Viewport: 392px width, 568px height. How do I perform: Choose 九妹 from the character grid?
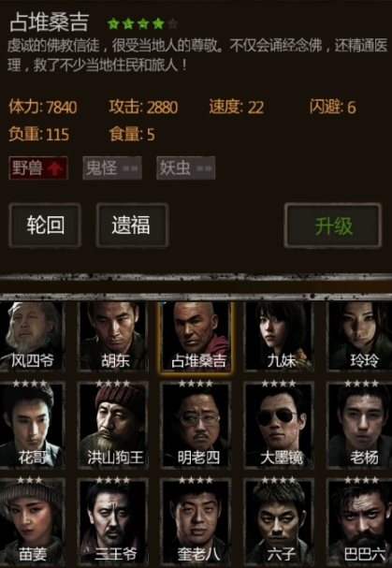(279, 336)
